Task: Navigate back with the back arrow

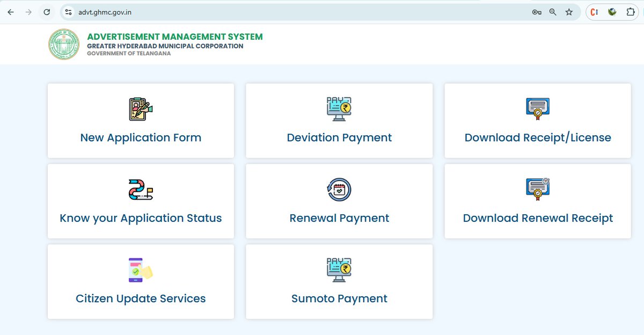Action: (x=10, y=12)
